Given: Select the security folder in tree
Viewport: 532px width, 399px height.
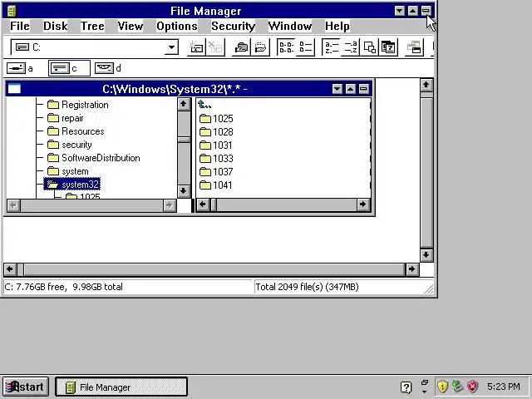Looking at the screenshot, I should point(70,145).
